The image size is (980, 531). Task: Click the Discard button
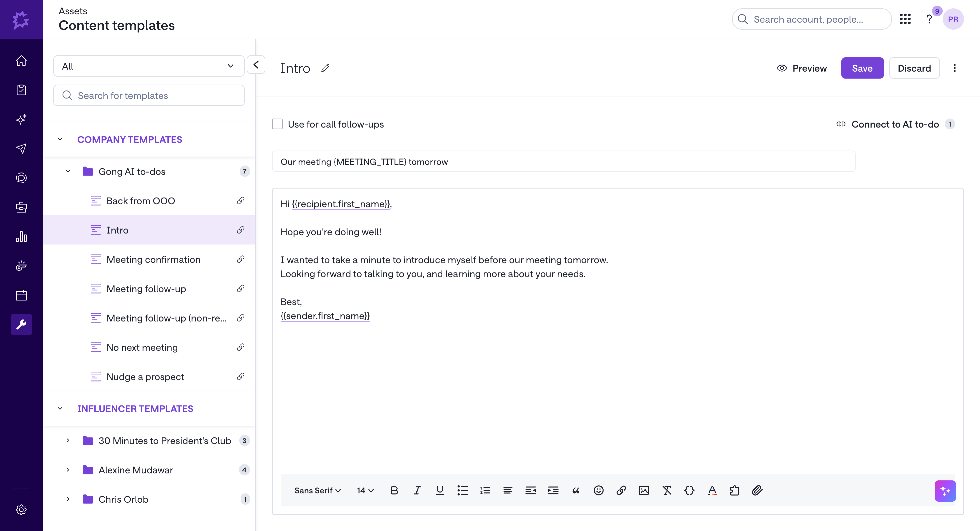coord(914,68)
